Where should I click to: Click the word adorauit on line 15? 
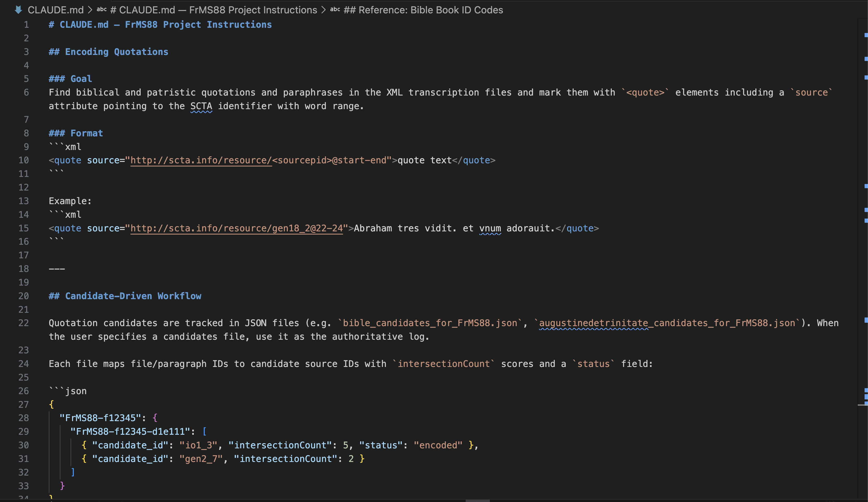point(528,228)
